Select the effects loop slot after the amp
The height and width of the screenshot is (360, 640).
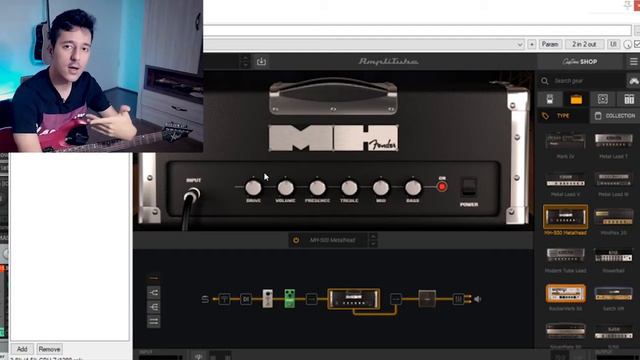click(x=396, y=299)
